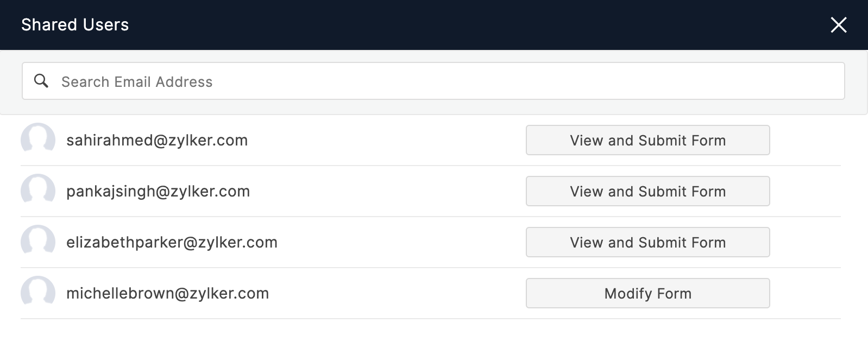Select pankajsingh@zylker.com email text
Image resolution: width=868 pixels, height=342 pixels.
coord(158,192)
